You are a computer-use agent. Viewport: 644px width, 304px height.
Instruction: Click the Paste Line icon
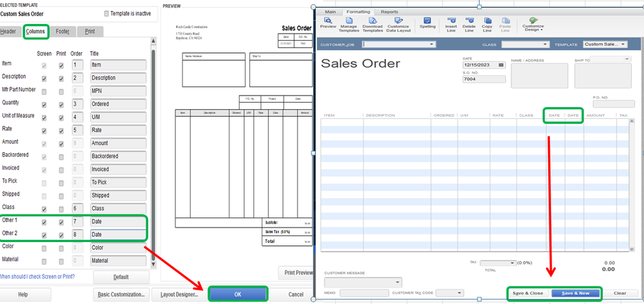click(x=505, y=20)
